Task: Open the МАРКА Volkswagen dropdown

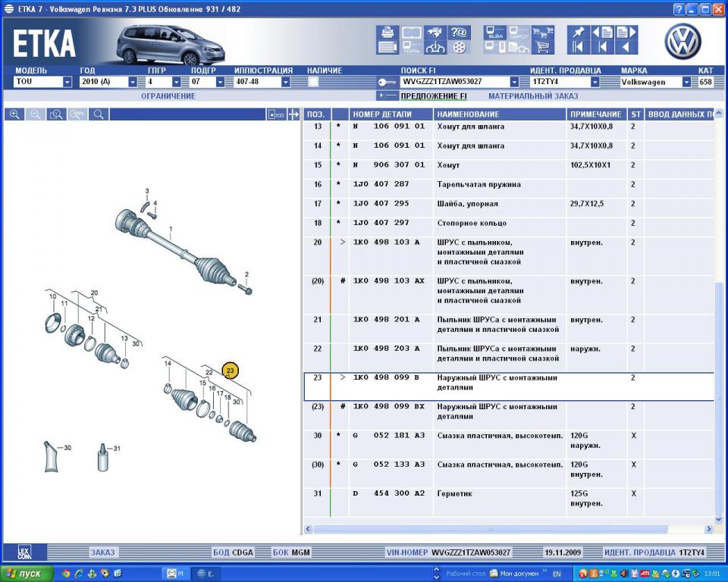Action: click(x=687, y=82)
